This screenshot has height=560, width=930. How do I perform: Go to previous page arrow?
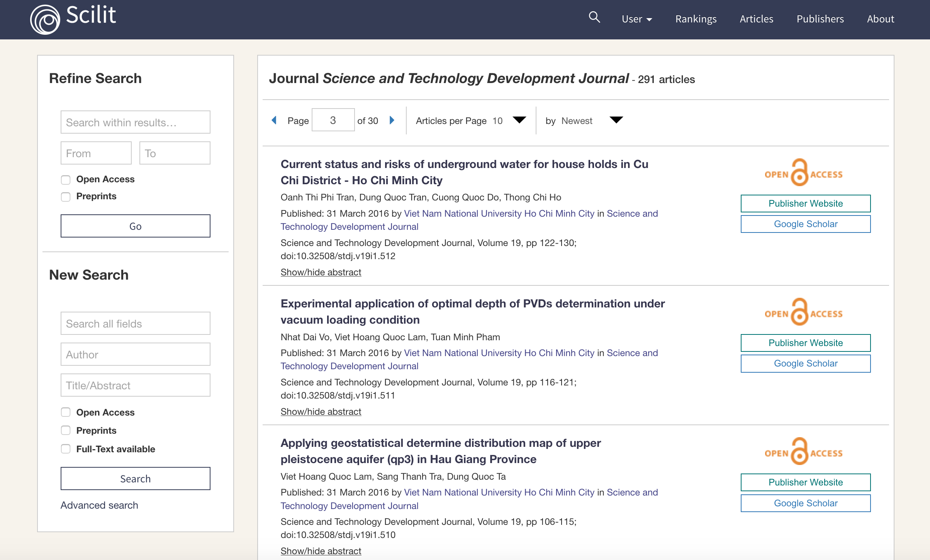point(274,120)
